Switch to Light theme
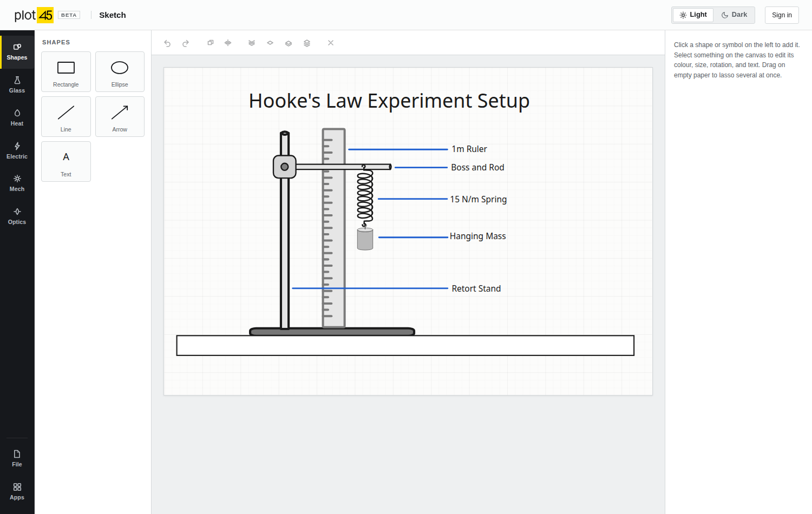 (x=693, y=15)
